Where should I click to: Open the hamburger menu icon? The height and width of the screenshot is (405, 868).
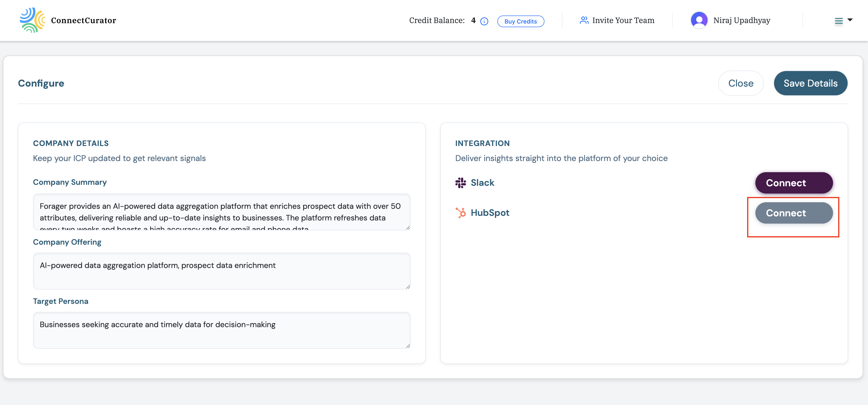pyautogui.click(x=839, y=21)
